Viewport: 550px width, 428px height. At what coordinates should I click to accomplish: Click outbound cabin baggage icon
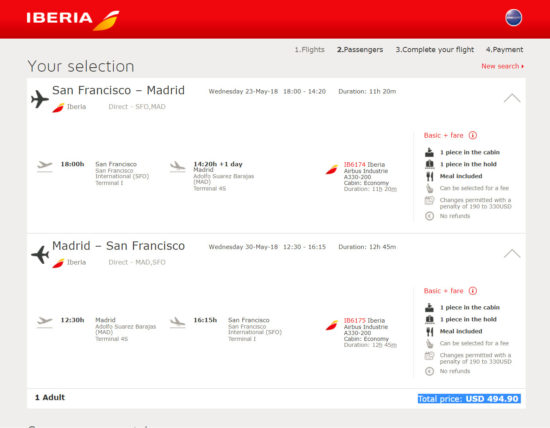tap(429, 152)
